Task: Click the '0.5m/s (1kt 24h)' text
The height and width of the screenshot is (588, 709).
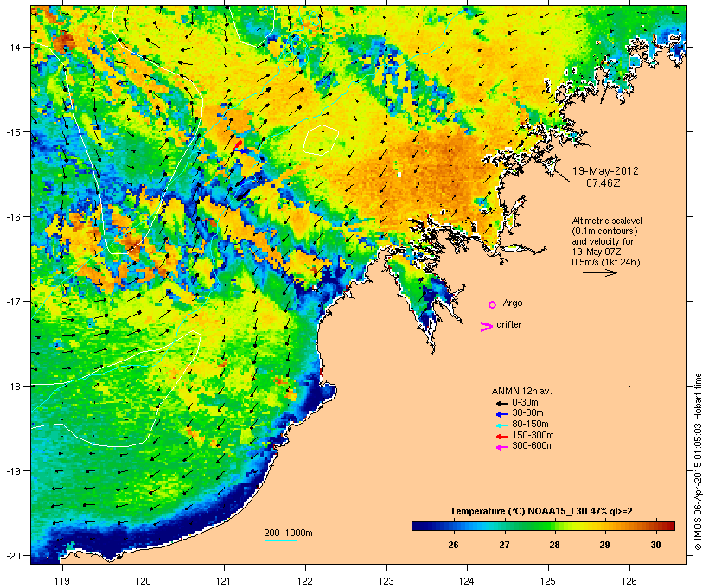Action: [x=606, y=262]
